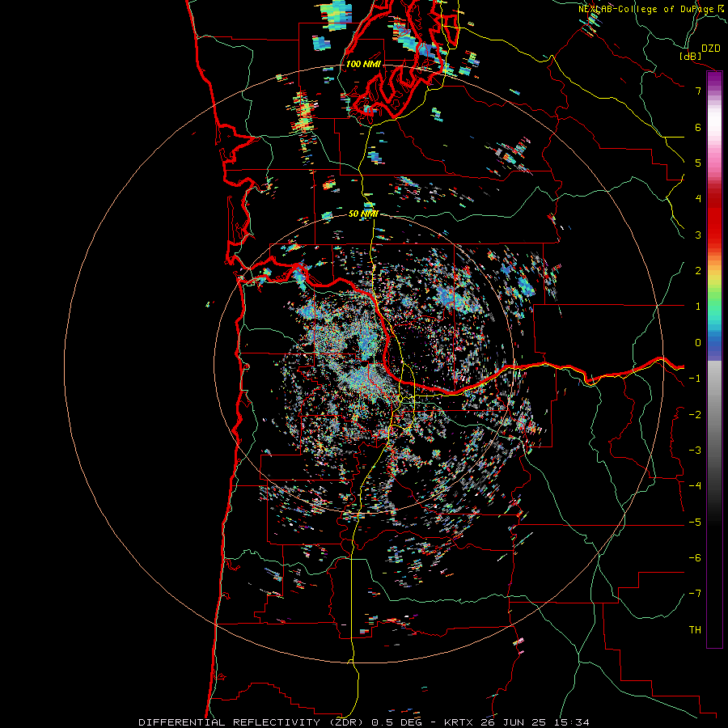The width and height of the screenshot is (728, 728).
Task: Click the '2' value on the colorbar scale
Action: pos(698,271)
